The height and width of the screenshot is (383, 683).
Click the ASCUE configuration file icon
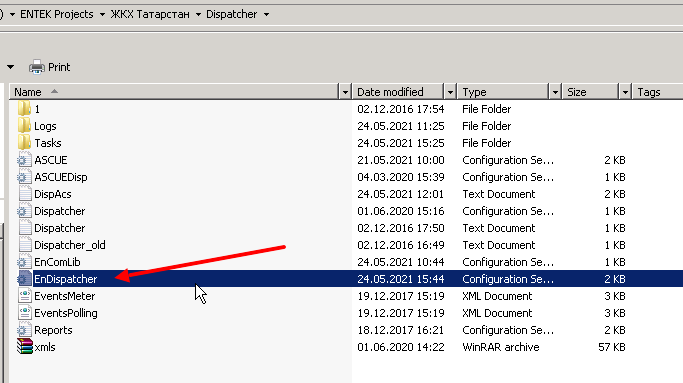(24, 160)
